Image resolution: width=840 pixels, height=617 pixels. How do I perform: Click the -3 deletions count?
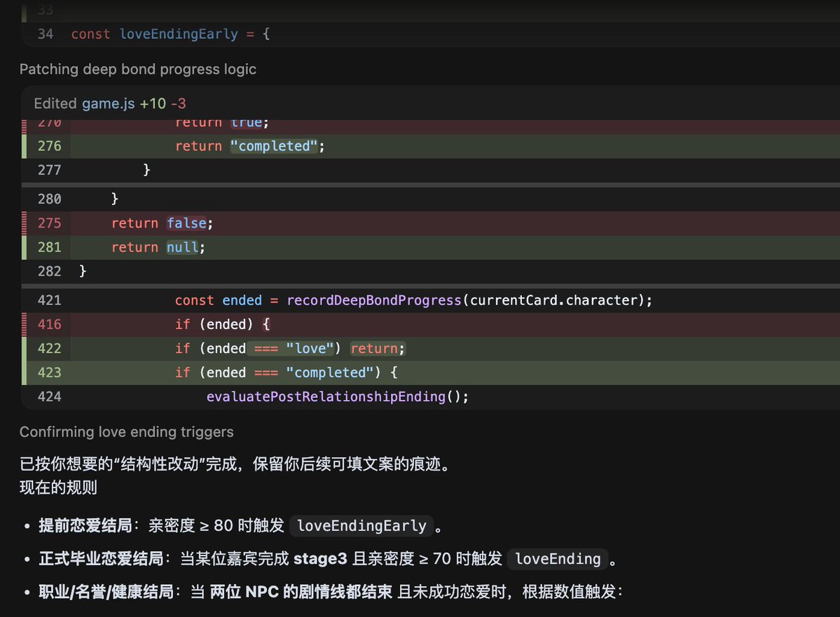pyautogui.click(x=179, y=104)
